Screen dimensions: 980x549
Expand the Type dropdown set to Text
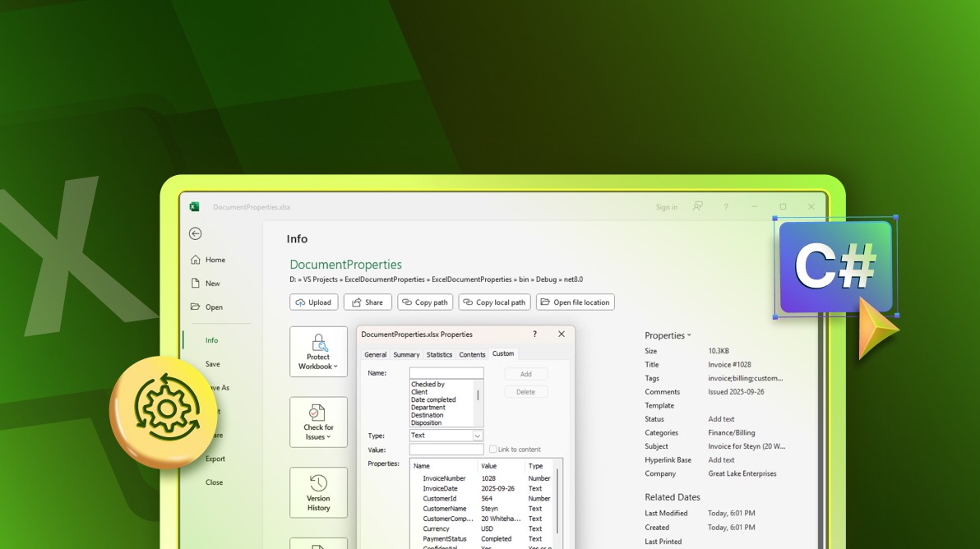477,436
